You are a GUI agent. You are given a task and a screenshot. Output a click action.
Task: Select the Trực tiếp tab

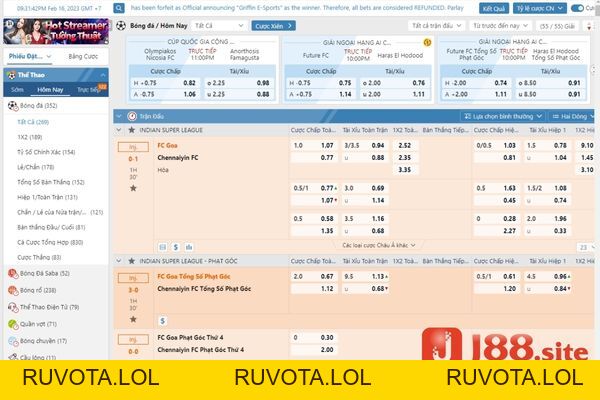point(89,90)
